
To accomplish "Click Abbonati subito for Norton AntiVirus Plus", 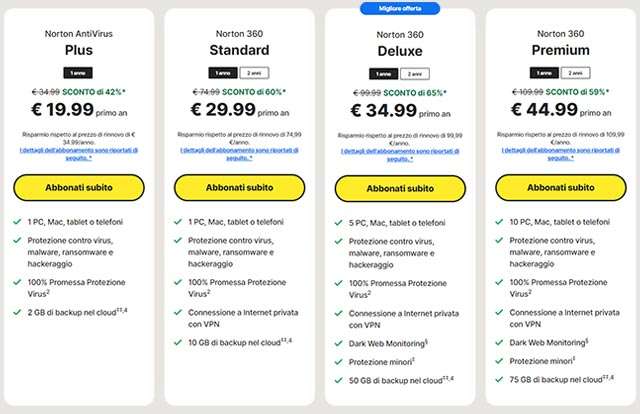I will [x=77, y=187].
